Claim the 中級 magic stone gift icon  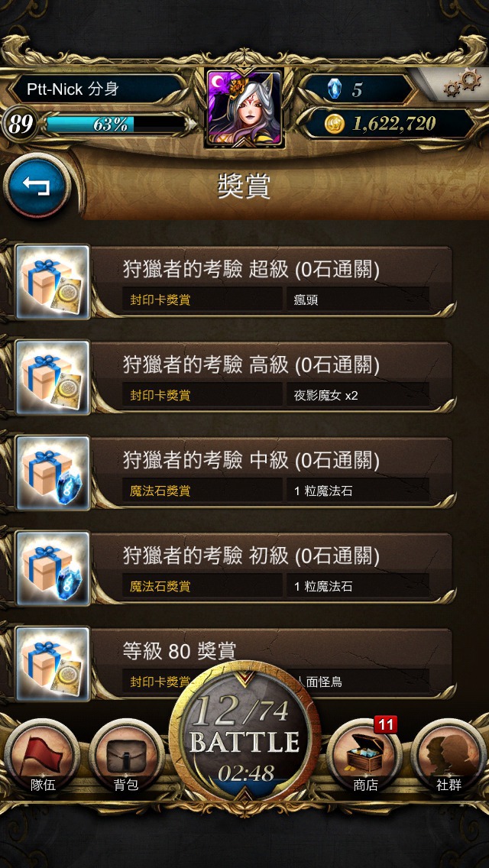pos(52,472)
